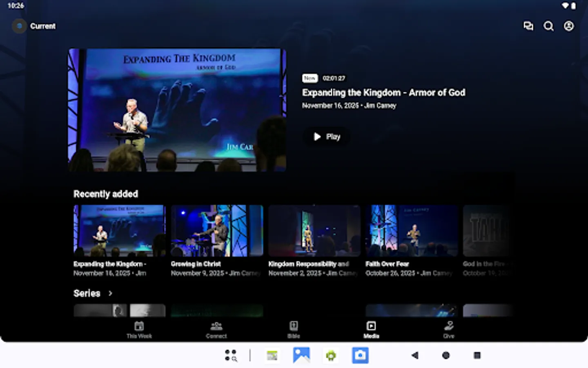The height and width of the screenshot is (368, 588).
Task: Select the New badge on featured video
Action: click(x=310, y=78)
